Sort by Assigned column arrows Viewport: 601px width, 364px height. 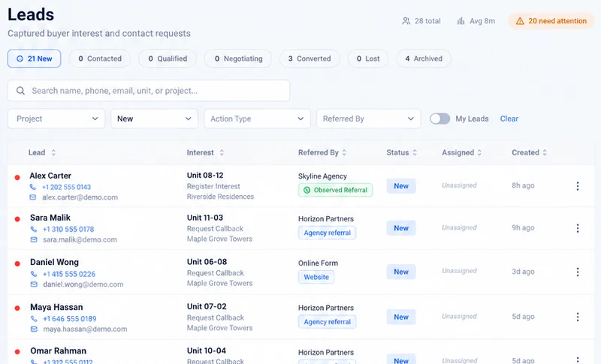[479, 152]
